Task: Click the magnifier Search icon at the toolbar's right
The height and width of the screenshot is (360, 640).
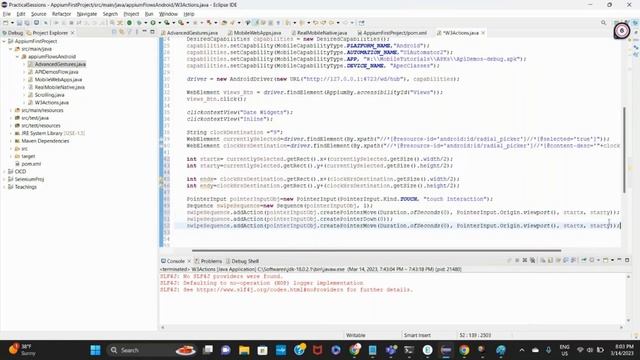Action: pos(603,23)
